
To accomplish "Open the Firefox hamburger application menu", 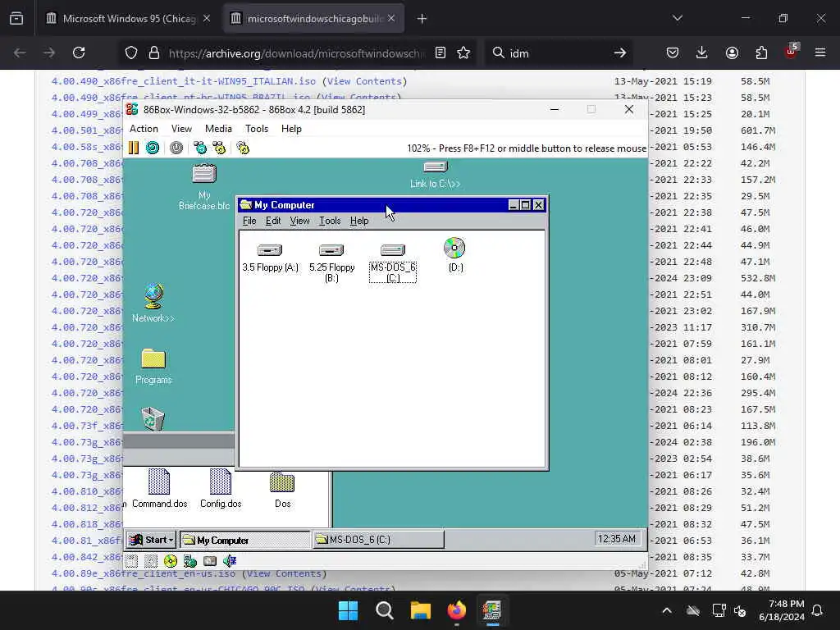I will pos(820,52).
